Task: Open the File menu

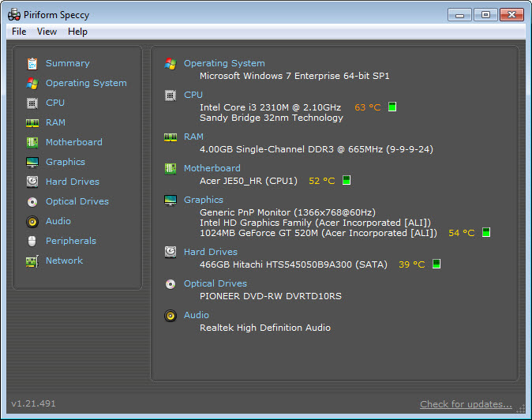Action: click(19, 32)
